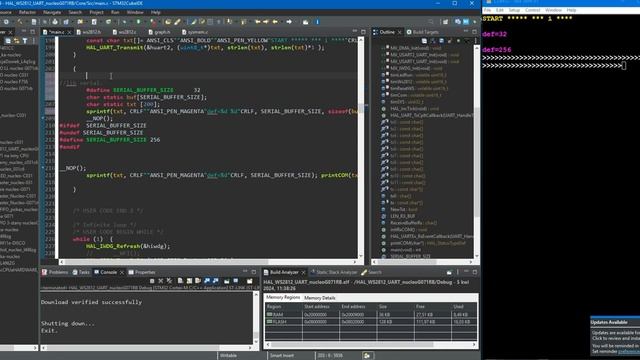Switch to the Memory Details tab

(x=320, y=298)
